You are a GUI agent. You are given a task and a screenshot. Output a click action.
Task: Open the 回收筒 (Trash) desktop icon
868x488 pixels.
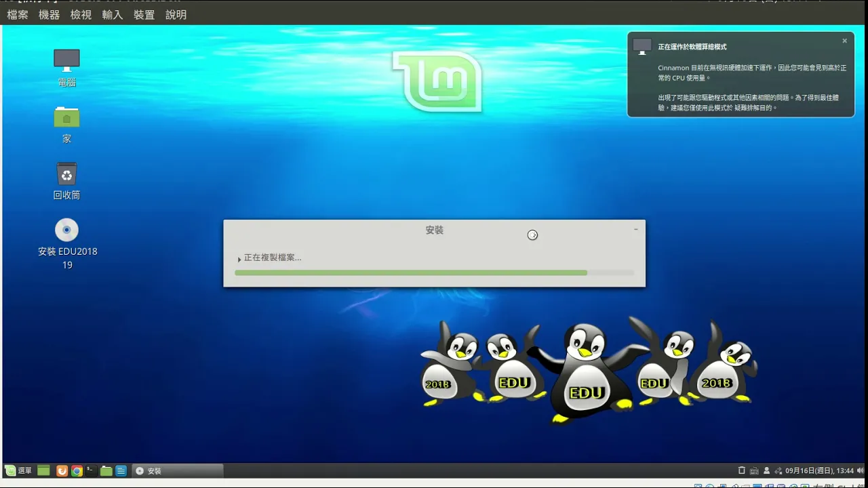(66, 181)
